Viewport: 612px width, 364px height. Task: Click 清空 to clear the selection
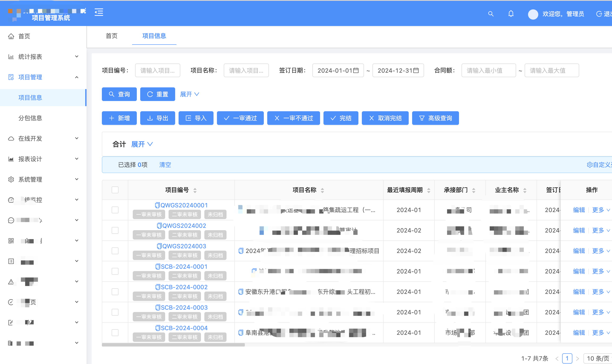click(x=165, y=165)
